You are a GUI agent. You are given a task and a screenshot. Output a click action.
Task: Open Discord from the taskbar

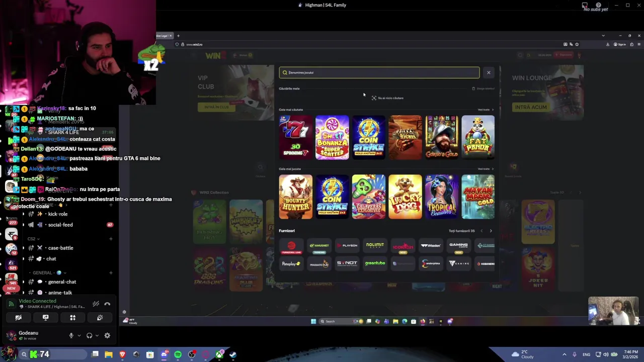coord(164,354)
